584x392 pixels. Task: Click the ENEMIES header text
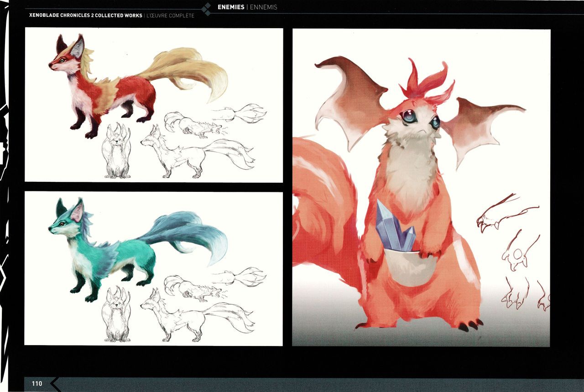coord(231,7)
